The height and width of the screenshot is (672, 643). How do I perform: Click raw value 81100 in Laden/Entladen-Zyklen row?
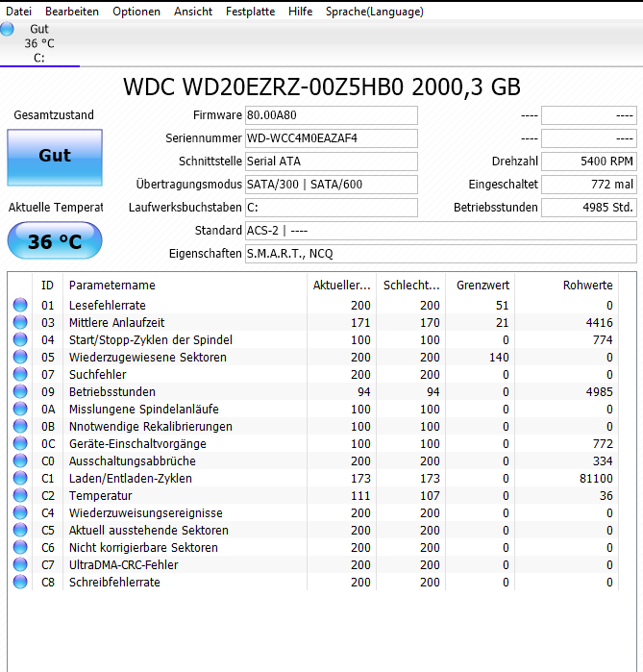[x=596, y=479]
